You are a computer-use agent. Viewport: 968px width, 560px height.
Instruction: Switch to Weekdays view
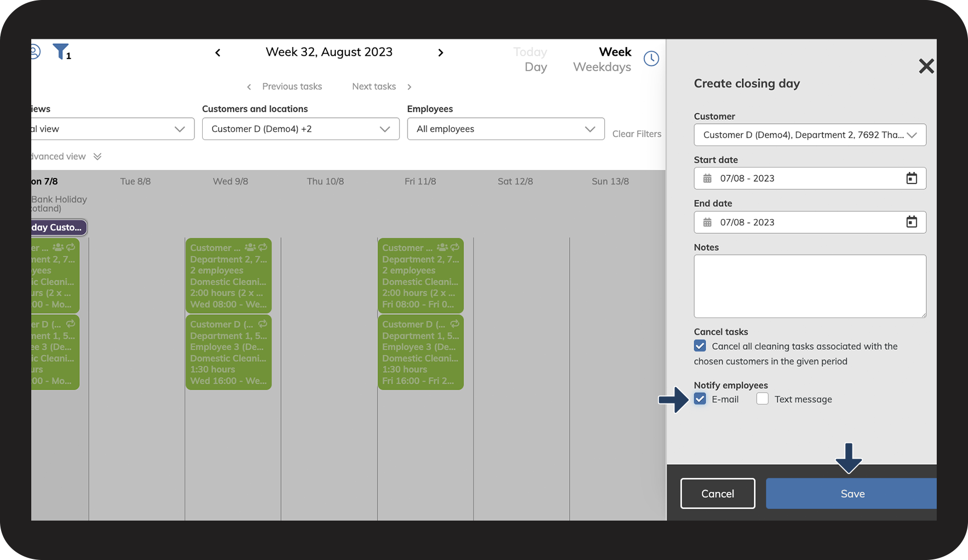(x=602, y=67)
